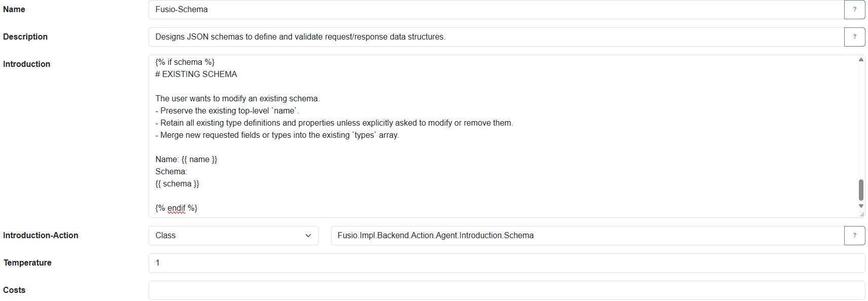Screen dimensions: 868x301
Task: Click the Introduction textarea resize handle
Action: (x=861, y=214)
